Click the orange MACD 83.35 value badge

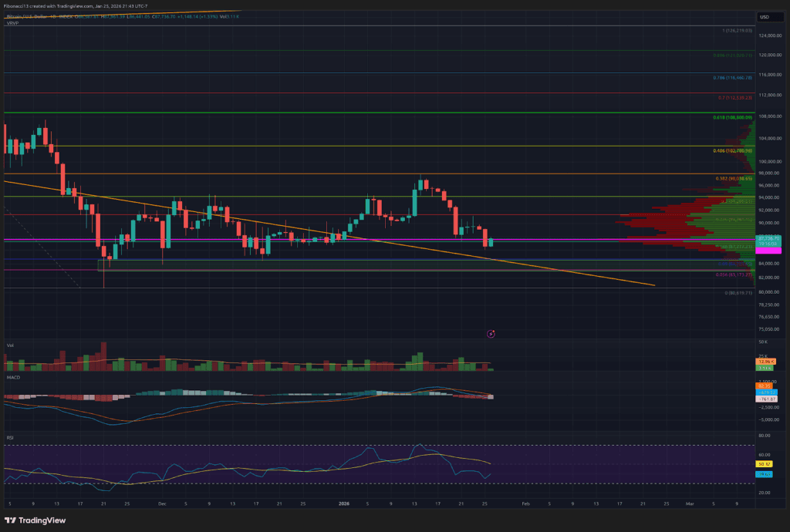tap(764, 386)
